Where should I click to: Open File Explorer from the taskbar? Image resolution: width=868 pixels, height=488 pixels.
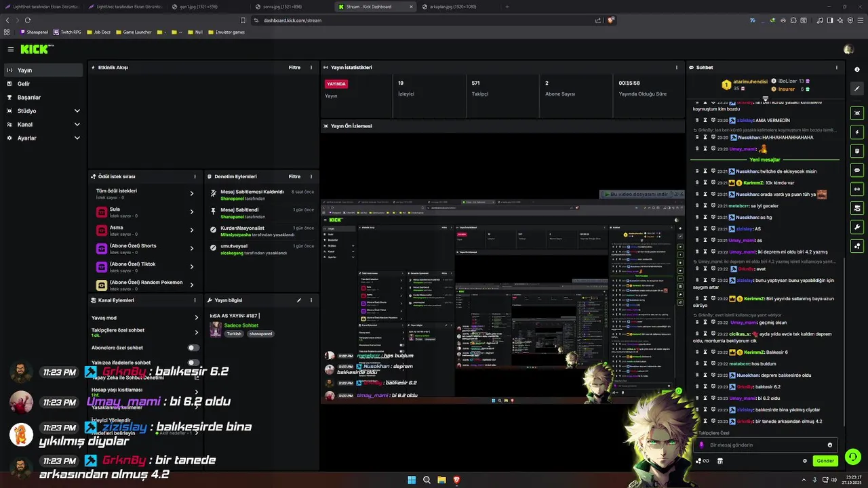coord(441,480)
